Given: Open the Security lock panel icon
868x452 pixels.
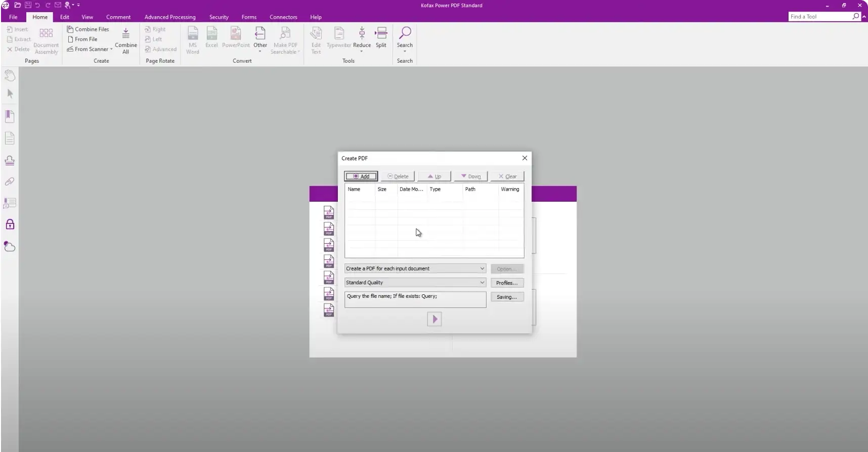Looking at the screenshot, I should click(x=10, y=224).
